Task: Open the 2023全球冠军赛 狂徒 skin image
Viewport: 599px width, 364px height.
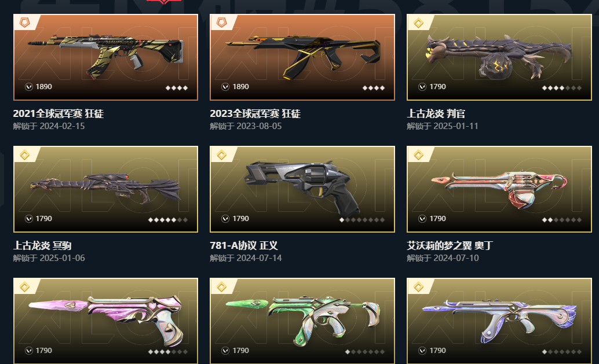Action: [x=302, y=57]
